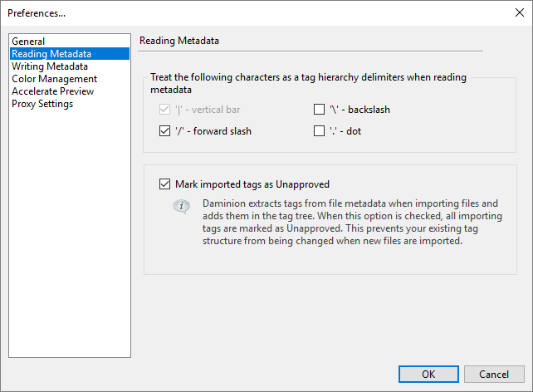Select Reading Metadata in the category list

tap(51, 54)
